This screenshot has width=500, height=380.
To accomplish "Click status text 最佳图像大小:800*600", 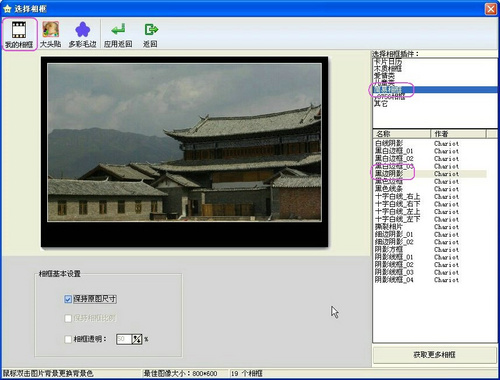I will pos(180,374).
